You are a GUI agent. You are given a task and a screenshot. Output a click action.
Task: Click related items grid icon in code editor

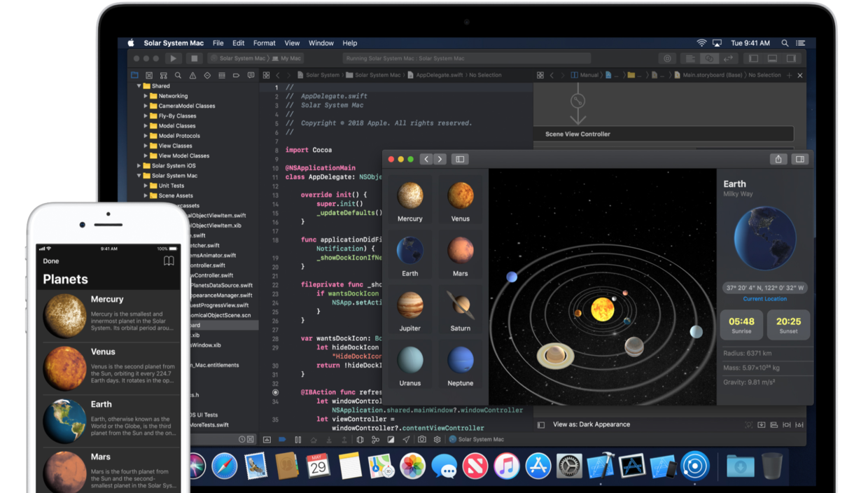[x=266, y=75]
